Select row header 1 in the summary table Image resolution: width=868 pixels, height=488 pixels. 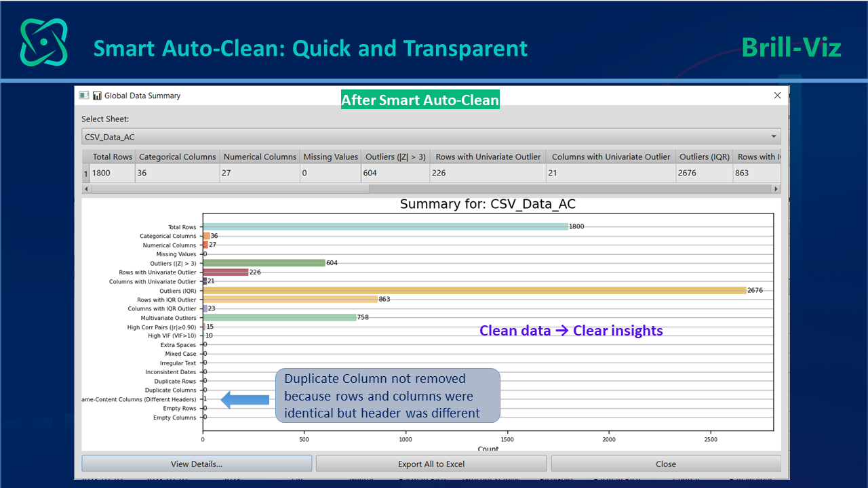pos(85,173)
